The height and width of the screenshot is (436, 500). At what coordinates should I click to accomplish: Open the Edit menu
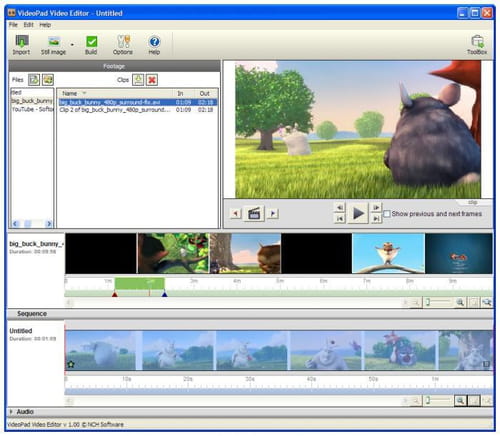[x=28, y=25]
